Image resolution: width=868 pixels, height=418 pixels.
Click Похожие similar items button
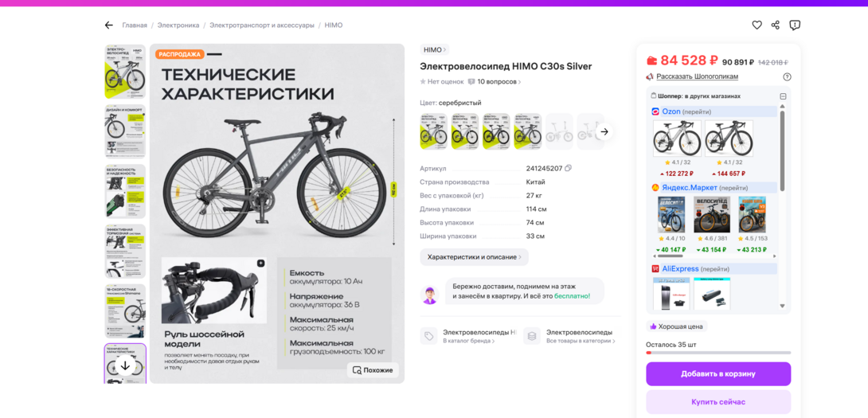tap(373, 370)
